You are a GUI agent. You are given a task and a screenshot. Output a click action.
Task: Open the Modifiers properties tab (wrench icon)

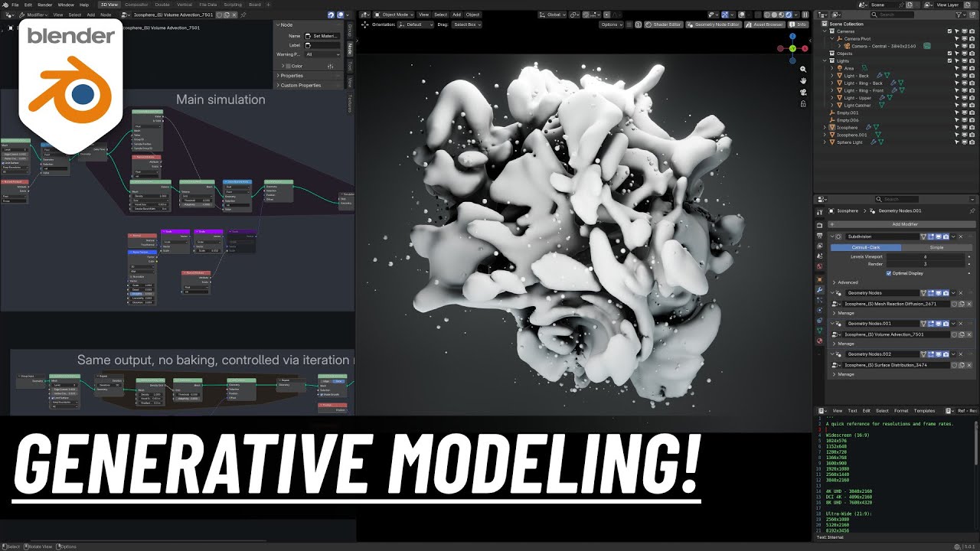819,290
